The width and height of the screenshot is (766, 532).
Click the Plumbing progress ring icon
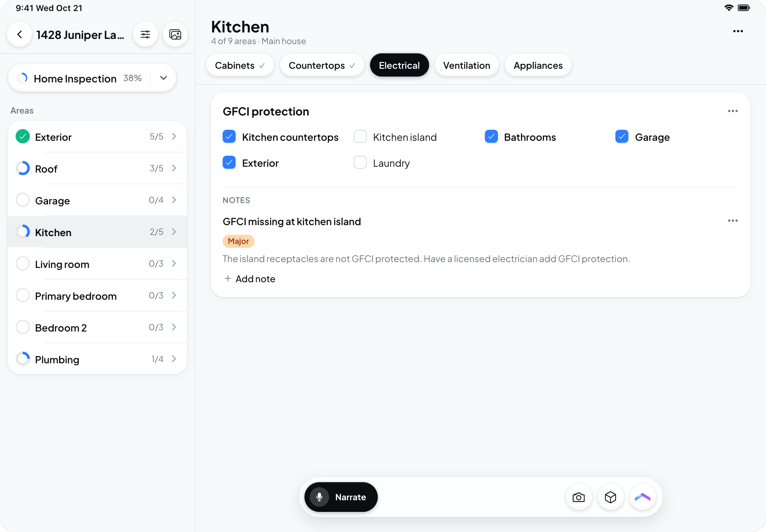23,359
